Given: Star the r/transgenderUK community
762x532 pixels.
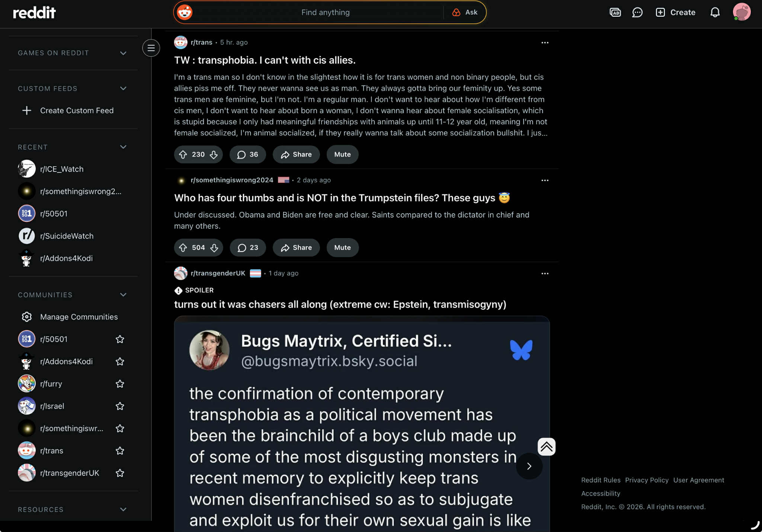Looking at the screenshot, I should (x=120, y=473).
